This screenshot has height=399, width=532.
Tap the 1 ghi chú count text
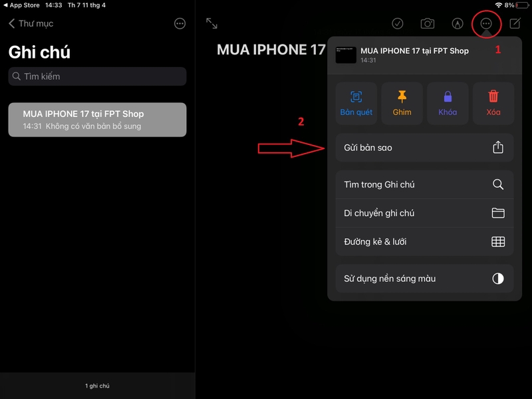tap(97, 386)
